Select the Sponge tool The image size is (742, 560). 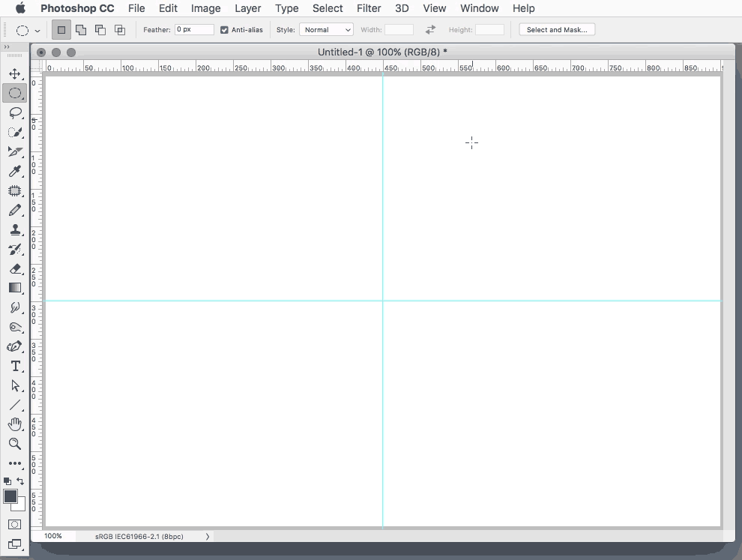click(15, 327)
